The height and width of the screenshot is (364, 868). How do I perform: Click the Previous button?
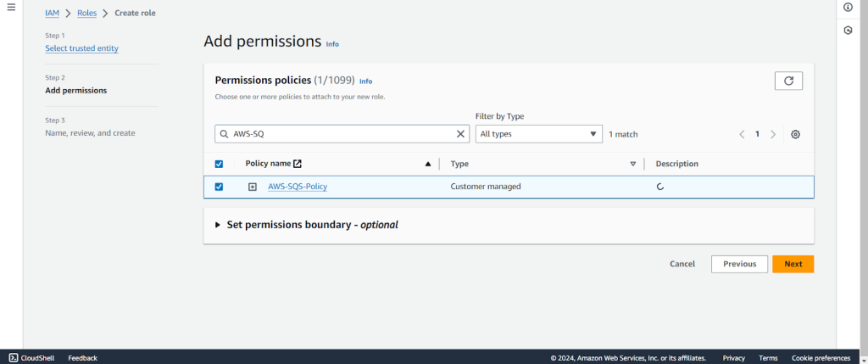[x=739, y=264]
